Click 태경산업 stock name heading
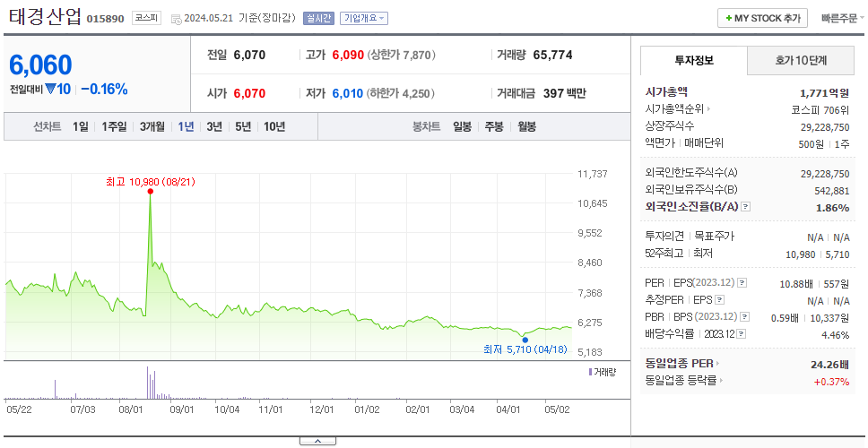The image size is (868, 448). click(46, 17)
